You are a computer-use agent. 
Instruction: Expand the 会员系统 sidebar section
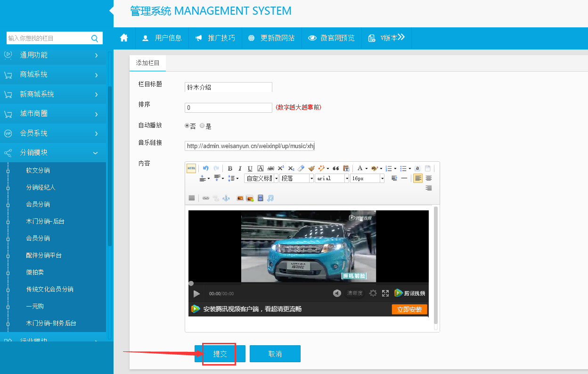[53, 133]
